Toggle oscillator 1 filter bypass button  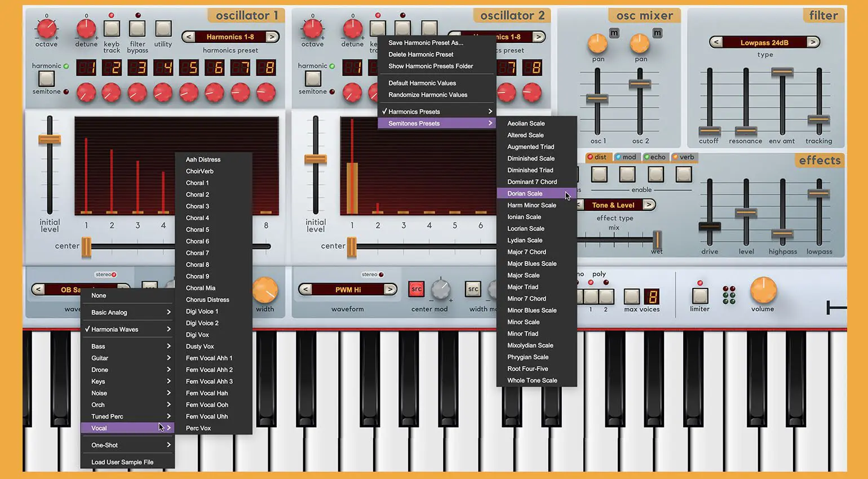click(137, 28)
